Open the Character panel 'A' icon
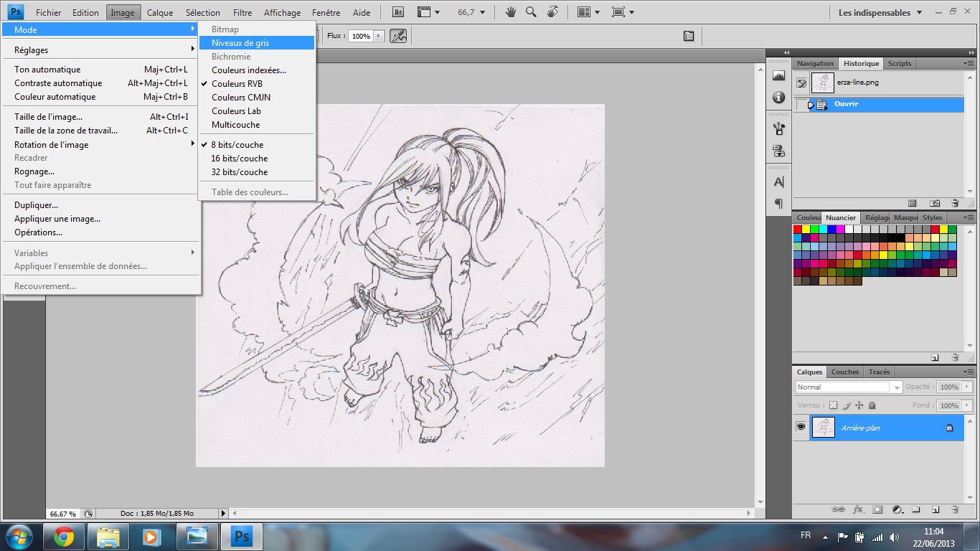980x551 pixels. 778,182
